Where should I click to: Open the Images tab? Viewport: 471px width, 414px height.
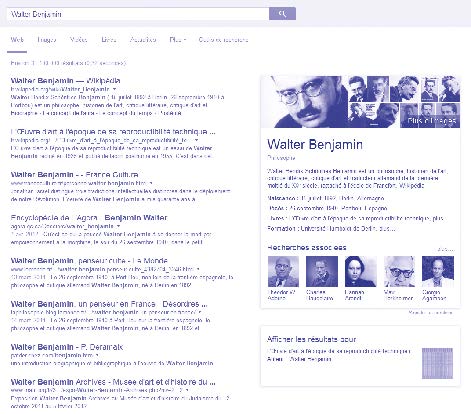[x=47, y=40]
